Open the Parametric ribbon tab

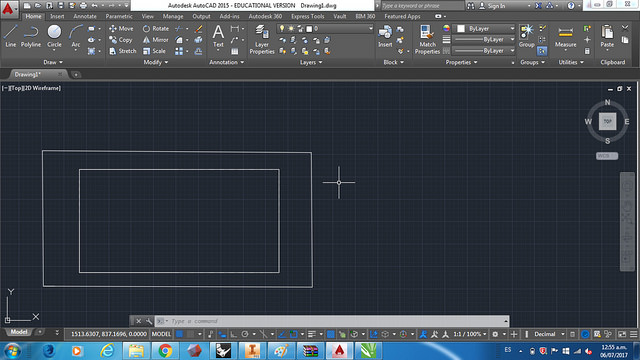coord(119,16)
